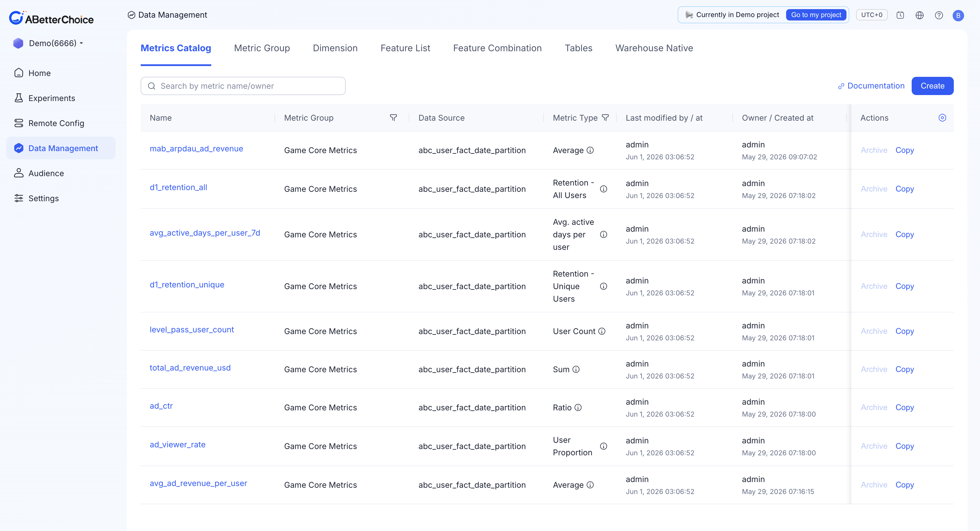Click 'Last modified by / at' column header
This screenshot has height=531, width=980.
(x=664, y=118)
